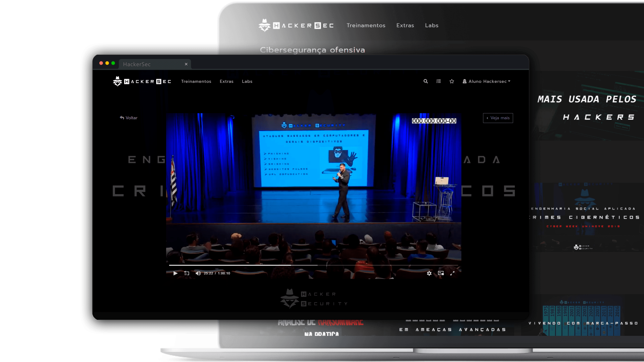The width and height of the screenshot is (644, 362).
Task: Open Treinamentos in background laptop page
Action: coord(366,25)
